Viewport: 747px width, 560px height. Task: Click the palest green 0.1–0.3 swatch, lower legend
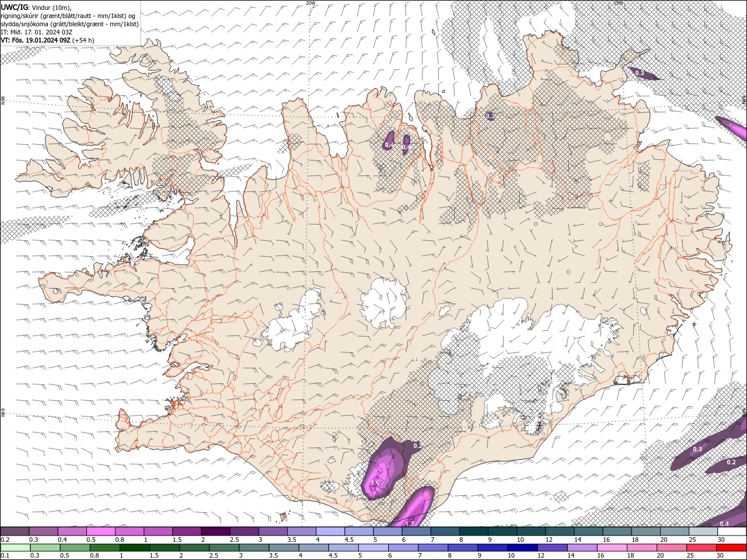click(x=15, y=548)
